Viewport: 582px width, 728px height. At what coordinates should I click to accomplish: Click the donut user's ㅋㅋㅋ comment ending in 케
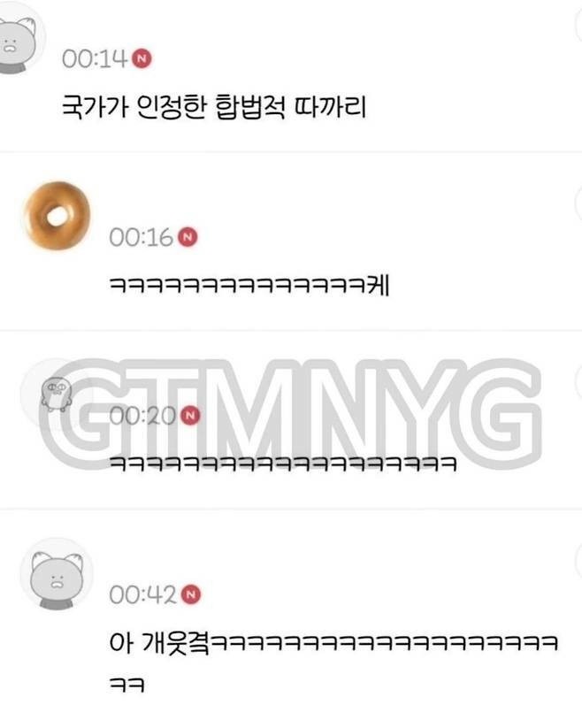249,285
